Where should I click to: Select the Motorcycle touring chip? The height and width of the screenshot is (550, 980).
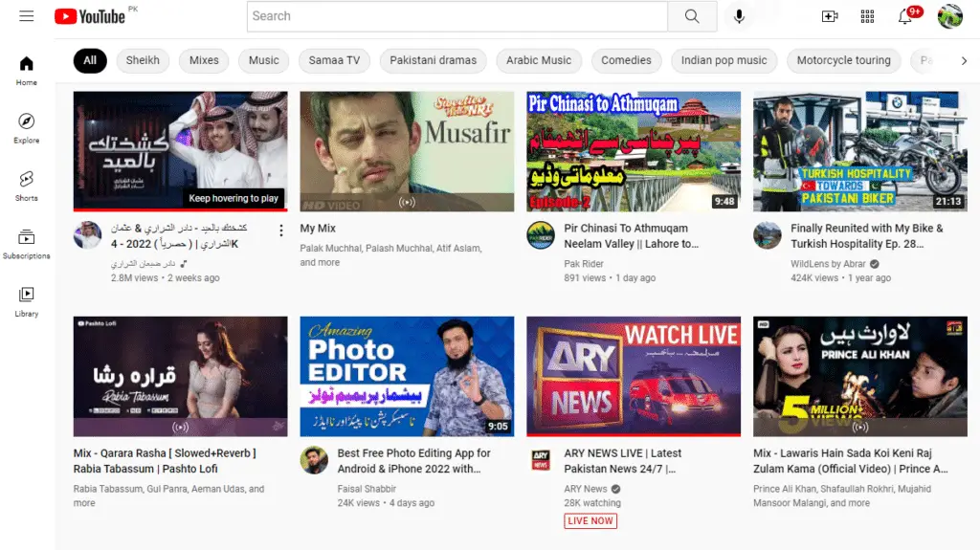(x=844, y=60)
